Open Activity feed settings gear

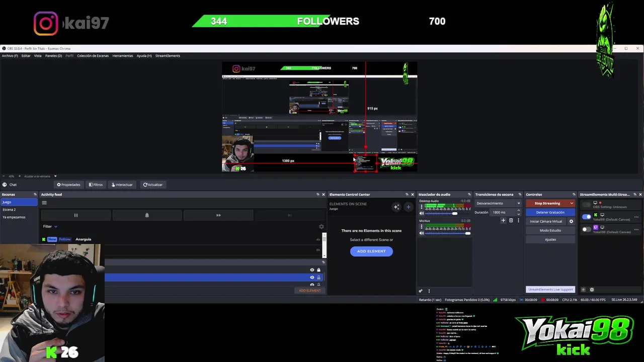tap(321, 227)
